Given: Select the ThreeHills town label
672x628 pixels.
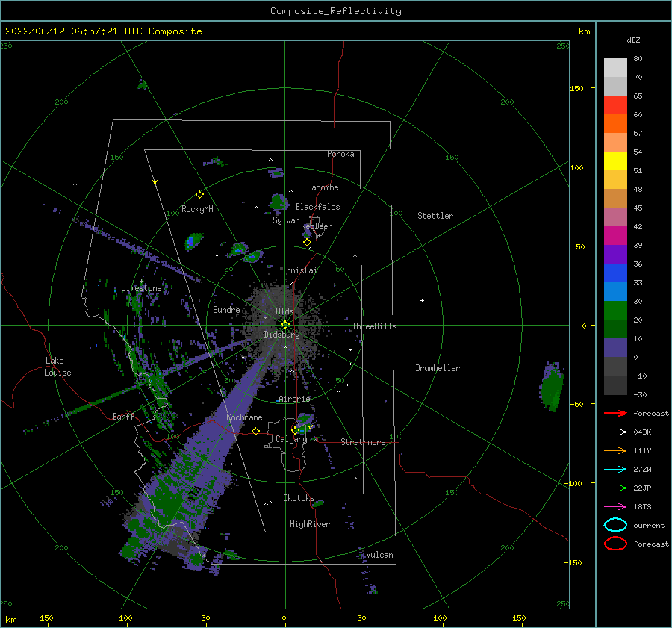Looking at the screenshot, I should 374,326.
